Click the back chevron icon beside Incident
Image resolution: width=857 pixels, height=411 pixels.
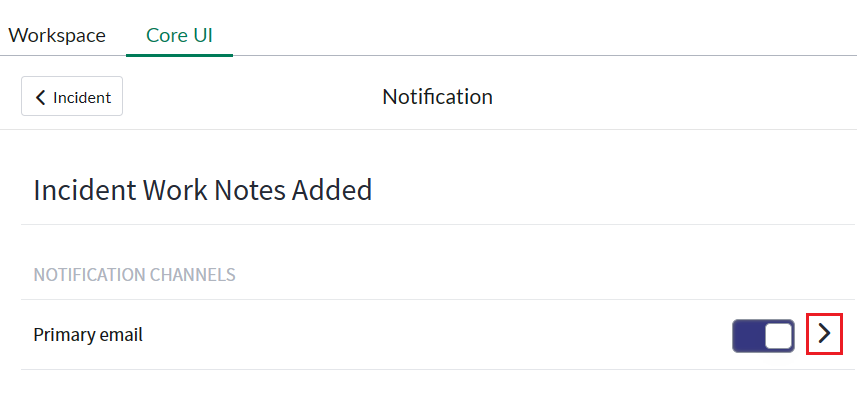pos(41,97)
